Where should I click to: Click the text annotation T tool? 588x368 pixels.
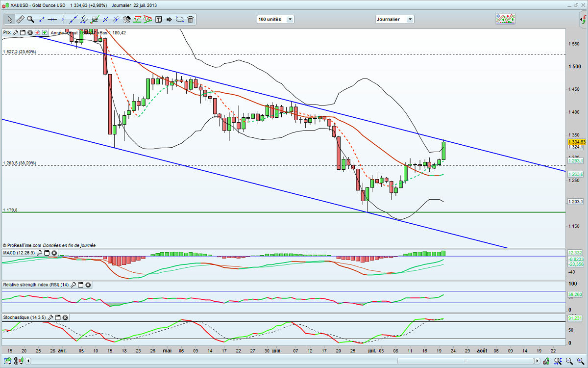pos(159,19)
